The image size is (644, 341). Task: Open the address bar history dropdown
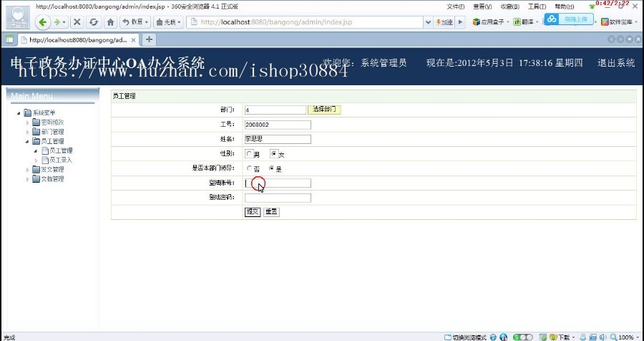coord(429,22)
